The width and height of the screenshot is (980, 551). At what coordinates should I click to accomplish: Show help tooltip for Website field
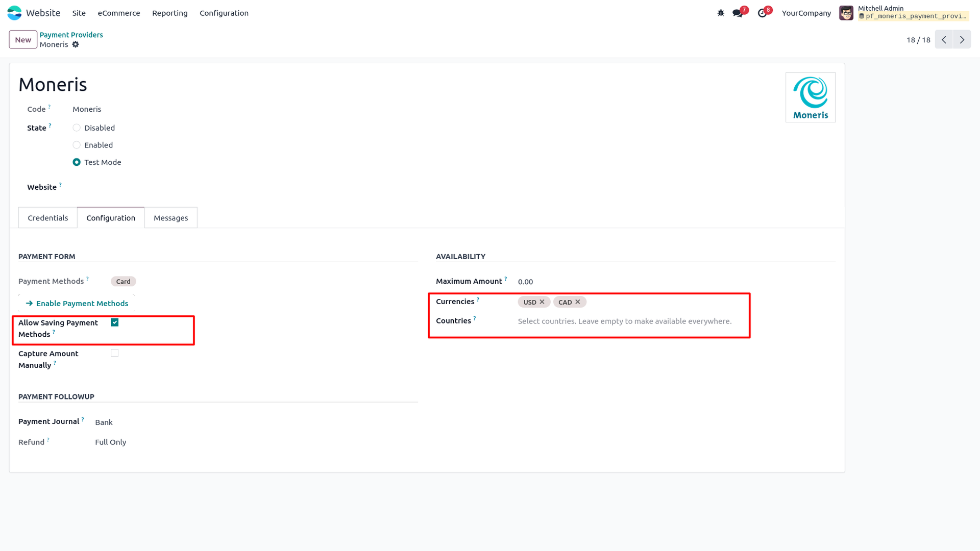(60, 185)
